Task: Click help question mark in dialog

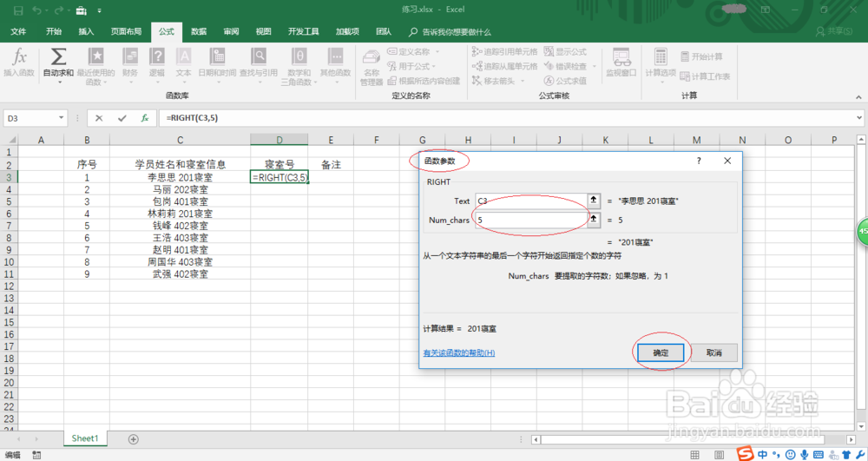Action: (x=699, y=161)
